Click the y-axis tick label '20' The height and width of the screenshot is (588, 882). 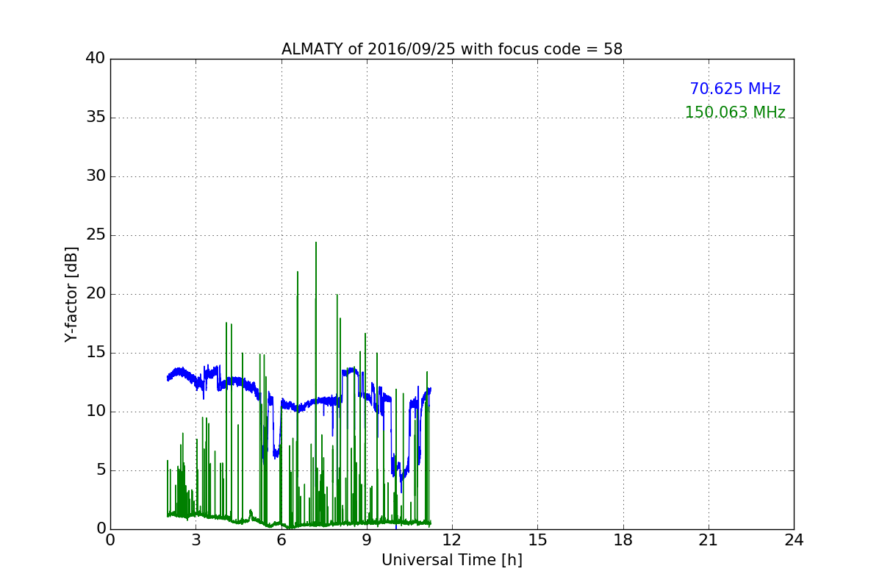click(x=96, y=294)
